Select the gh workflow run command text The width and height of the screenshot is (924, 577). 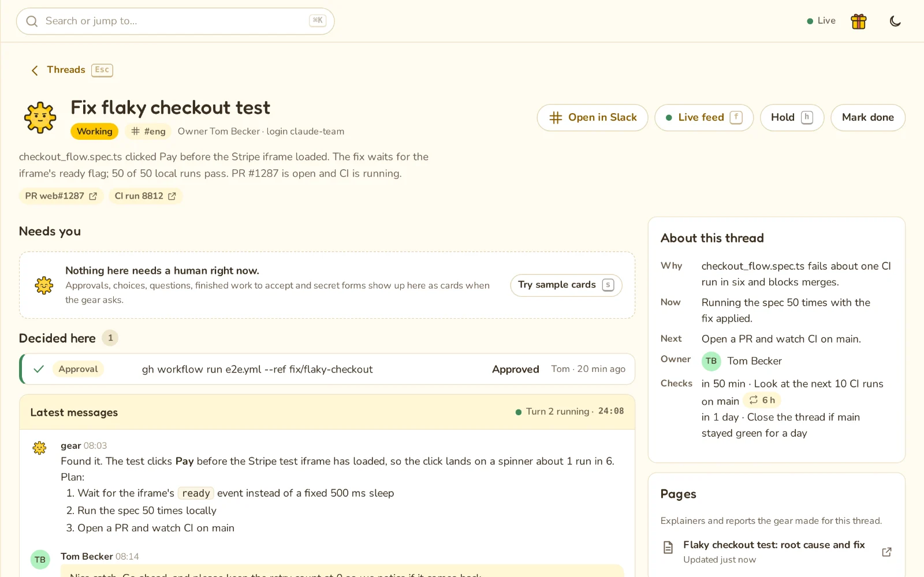[x=257, y=370]
